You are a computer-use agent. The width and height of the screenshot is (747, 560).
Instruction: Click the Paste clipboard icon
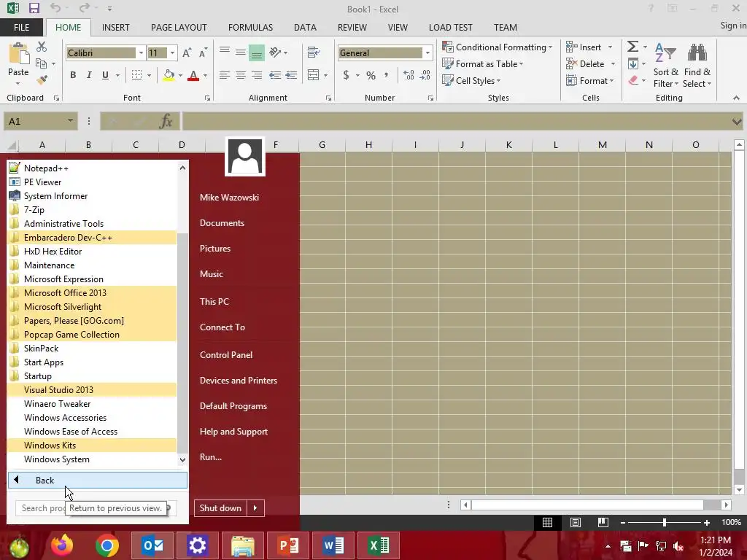[x=18, y=53]
